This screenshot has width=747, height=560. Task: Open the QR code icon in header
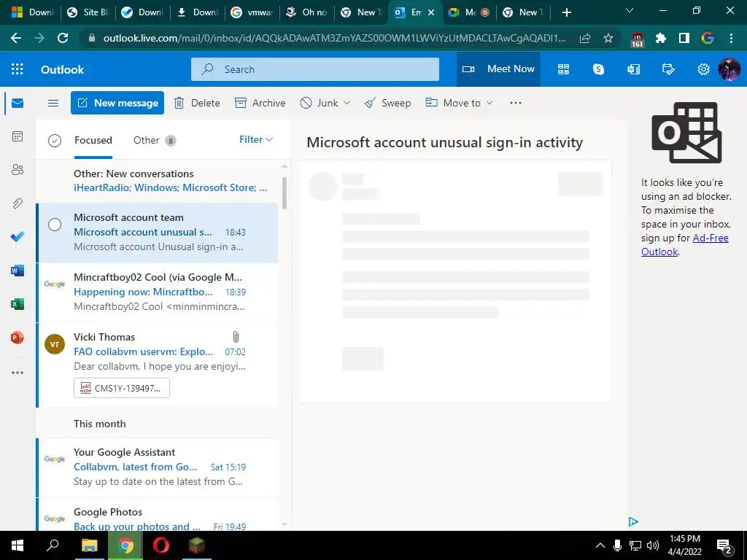click(564, 69)
